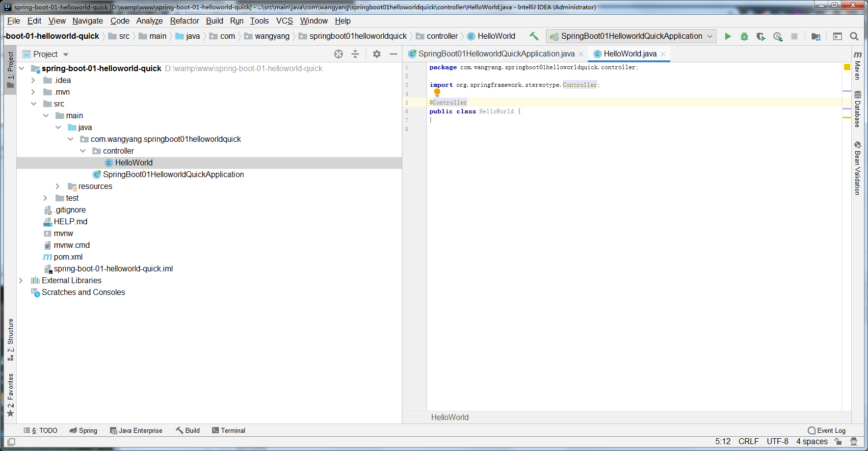Image resolution: width=868 pixels, height=451 pixels.
Task: Select Scratches and Consoles in the tree
Action: (x=83, y=292)
